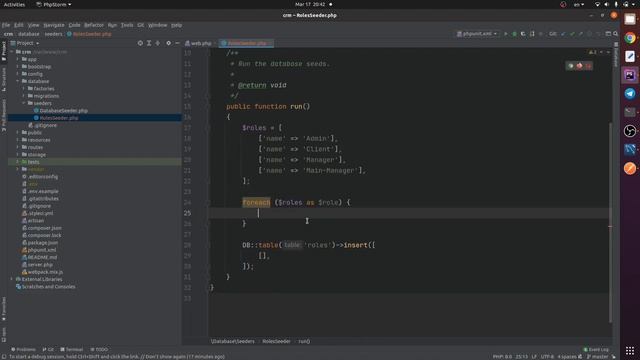The height and width of the screenshot is (360, 640).
Task: Click the Git push arrow icon
Action: pyautogui.click(x=581, y=34)
